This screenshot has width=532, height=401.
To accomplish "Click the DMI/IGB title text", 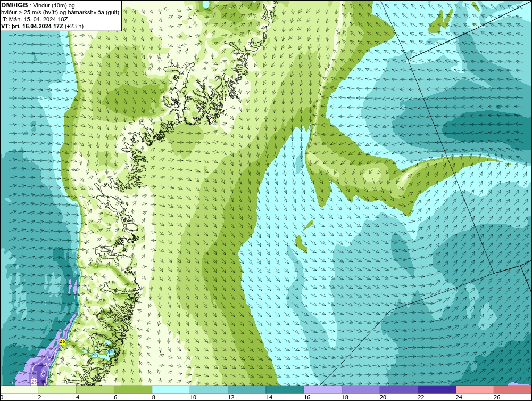I will [x=14, y=5].
